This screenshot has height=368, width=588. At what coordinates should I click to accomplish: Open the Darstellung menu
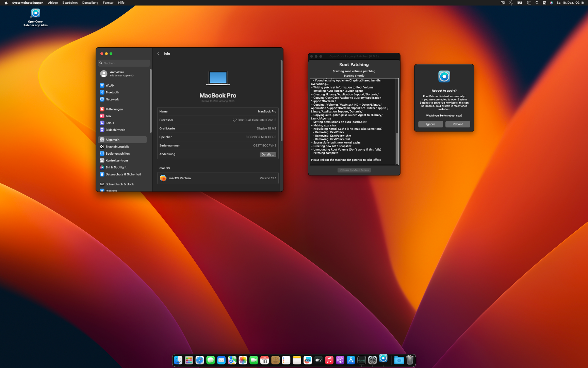coord(90,3)
